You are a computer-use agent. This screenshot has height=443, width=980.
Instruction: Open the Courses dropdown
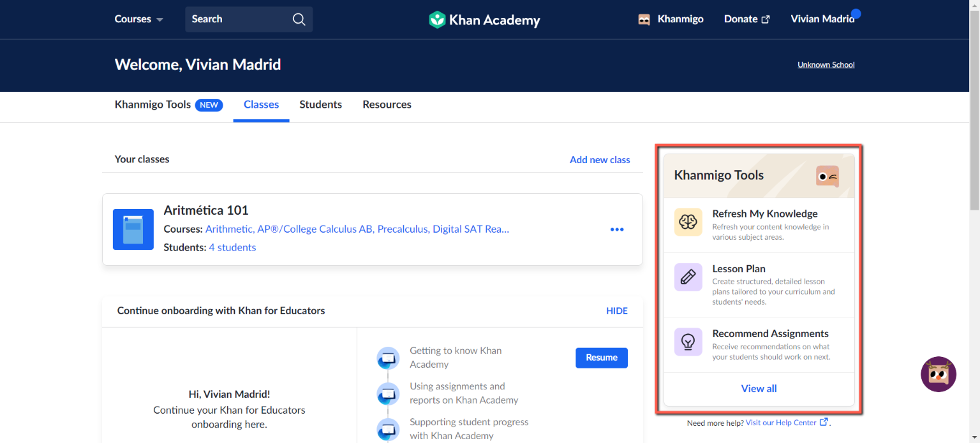coord(138,19)
